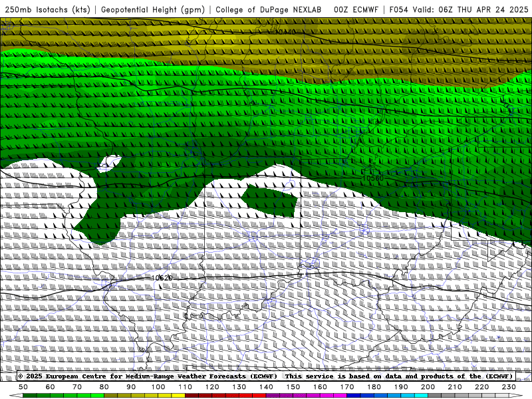Click the '140' value on the color scale
532x399 pixels.
click(x=266, y=387)
